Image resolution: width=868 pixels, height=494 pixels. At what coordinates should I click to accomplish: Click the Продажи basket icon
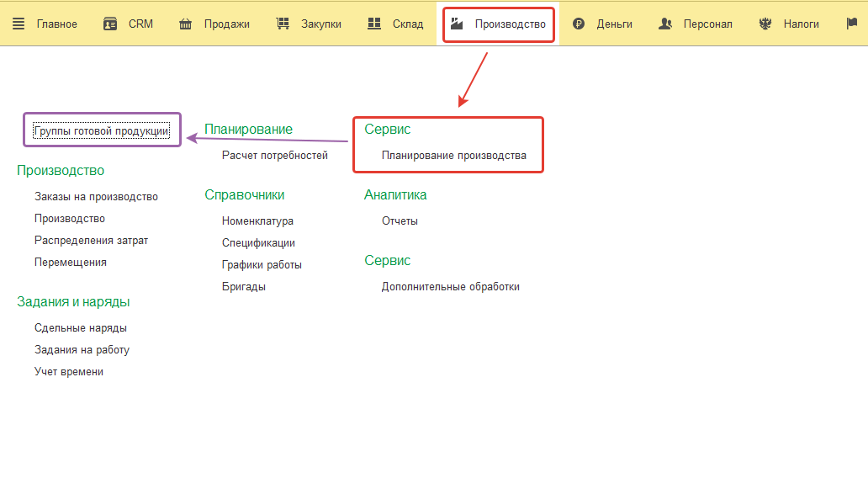185,24
